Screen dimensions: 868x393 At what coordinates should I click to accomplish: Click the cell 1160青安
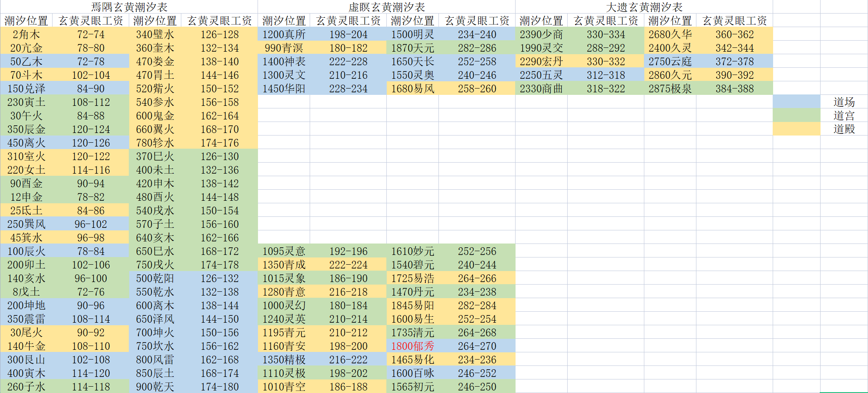[284, 346]
